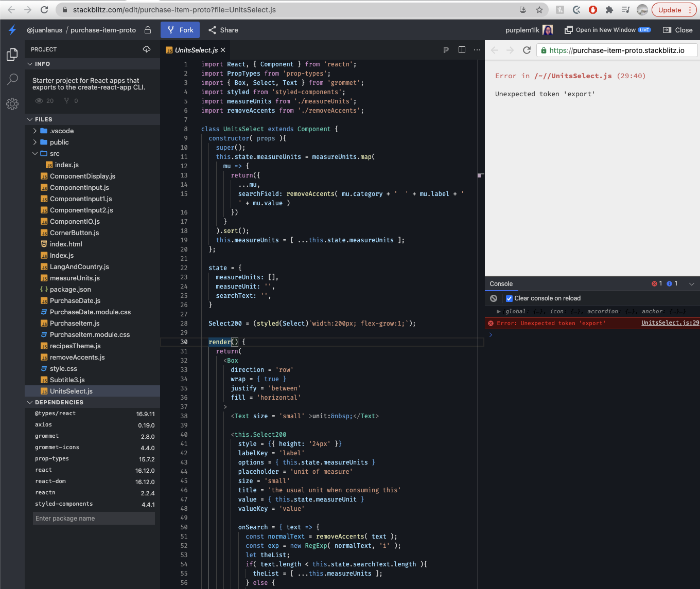This screenshot has height=589, width=700.
Task: Share the project
Action: tap(223, 30)
